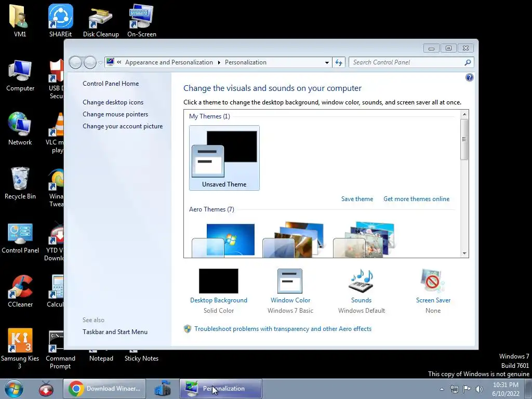Viewport: 532px width, 399px height.
Task: Open the On-Screen keyboard shortcut
Action: click(141, 20)
